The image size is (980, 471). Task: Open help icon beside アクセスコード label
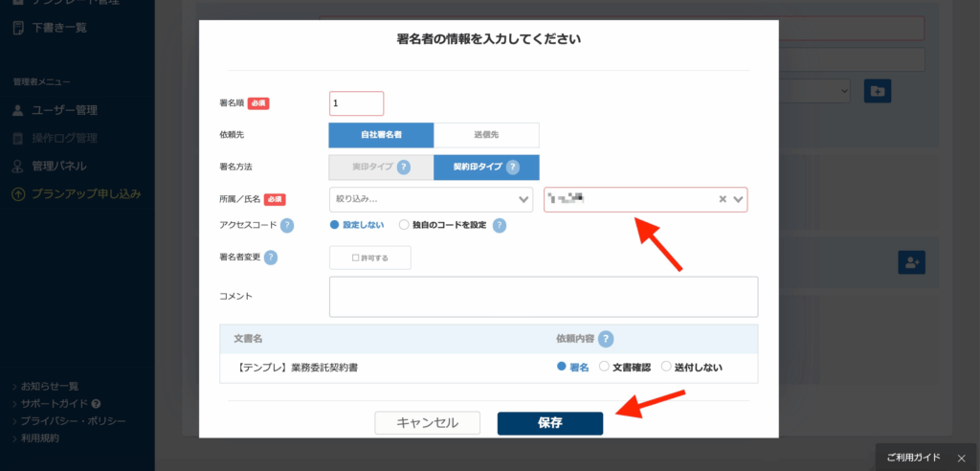point(287,225)
